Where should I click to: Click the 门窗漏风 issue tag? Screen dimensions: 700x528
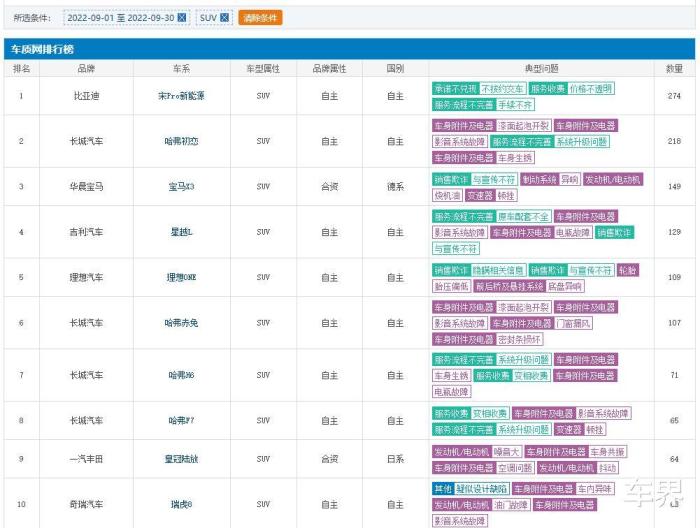coord(573,324)
